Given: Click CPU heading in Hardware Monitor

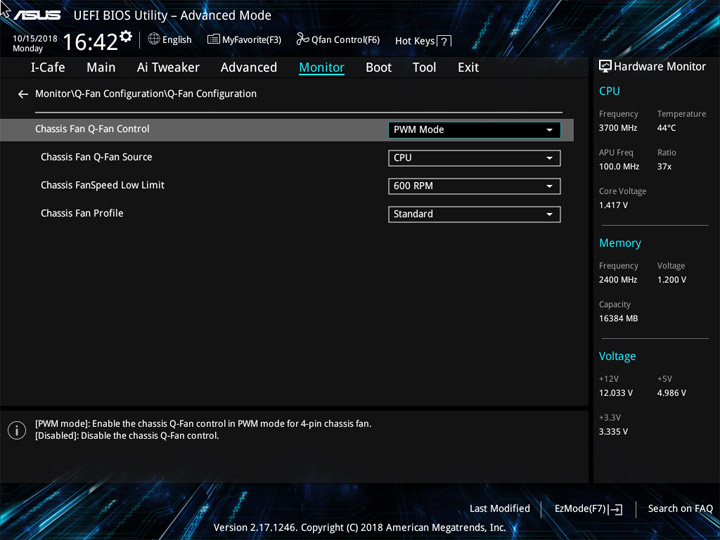Looking at the screenshot, I should click(x=609, y=91).
